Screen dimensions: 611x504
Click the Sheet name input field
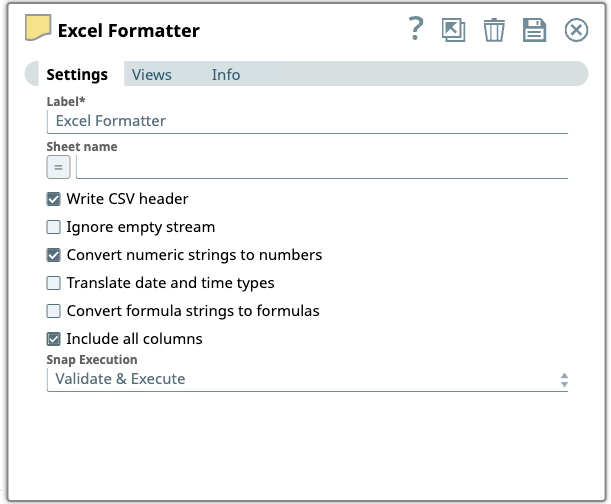coord(321,167)
